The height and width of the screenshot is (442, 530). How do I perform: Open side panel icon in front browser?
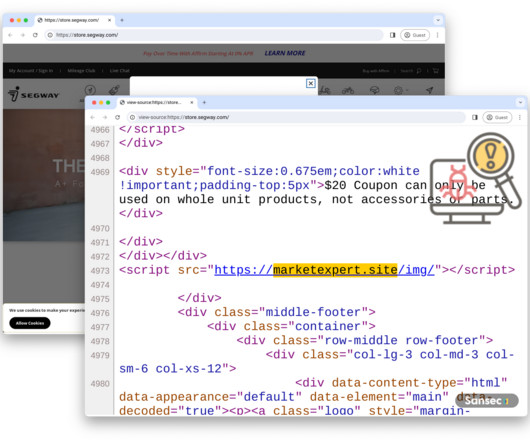pos(475,117)
